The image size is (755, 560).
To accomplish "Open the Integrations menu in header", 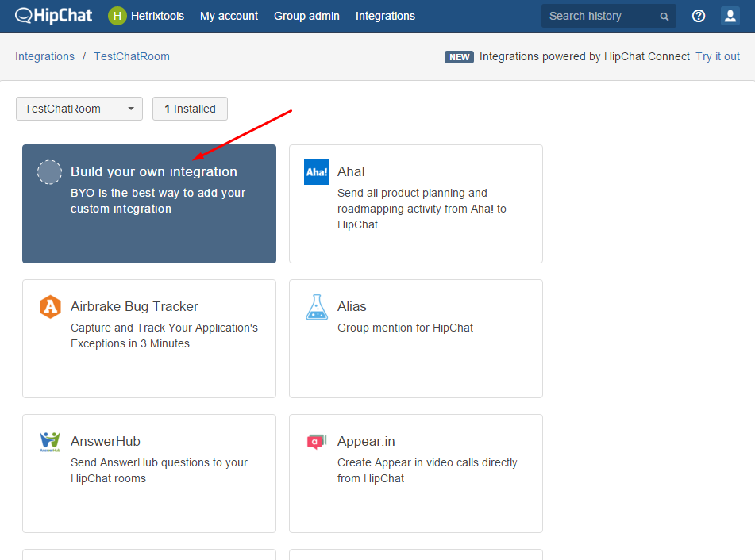I will 385,16.
